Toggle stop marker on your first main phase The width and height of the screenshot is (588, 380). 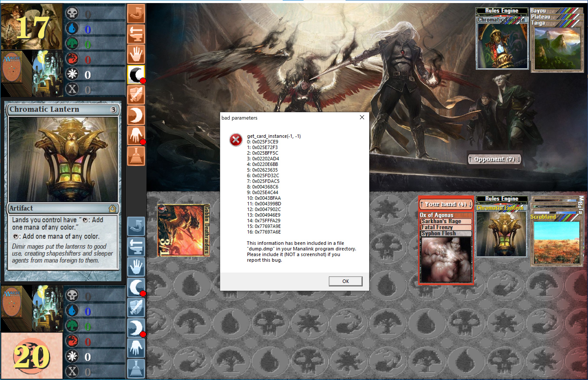(143, 293)
